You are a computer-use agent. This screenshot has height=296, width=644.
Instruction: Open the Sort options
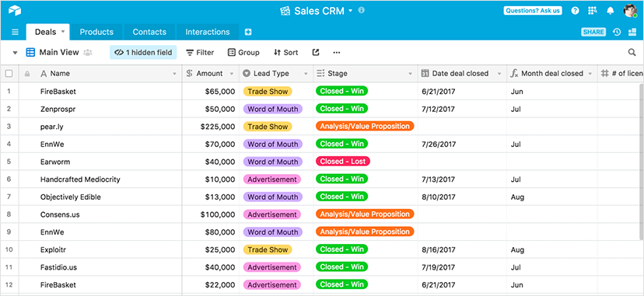pyautogui.click(x=286, y=53)
